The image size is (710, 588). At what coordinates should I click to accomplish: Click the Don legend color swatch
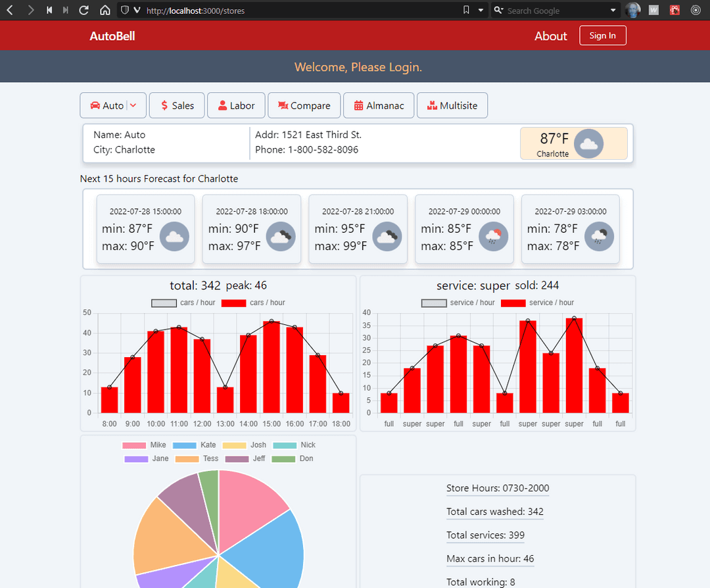click(283, 459)
